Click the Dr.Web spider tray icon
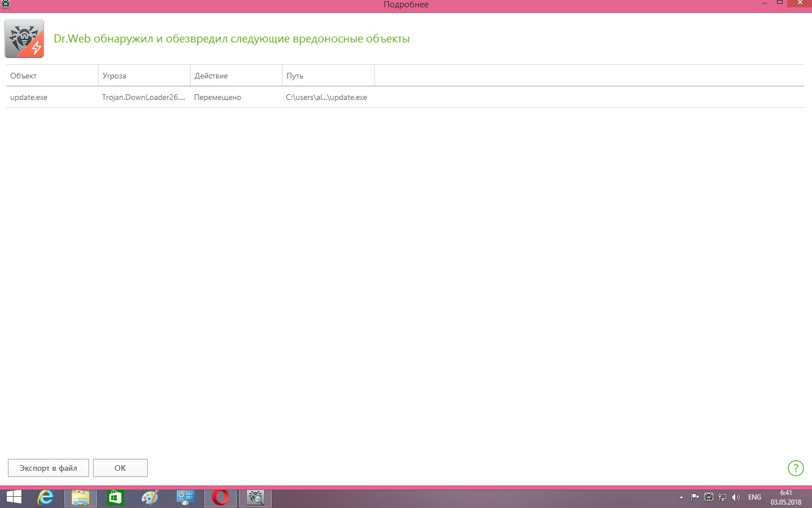This screenshot has height=508, width=812. [x=709, y=497]
